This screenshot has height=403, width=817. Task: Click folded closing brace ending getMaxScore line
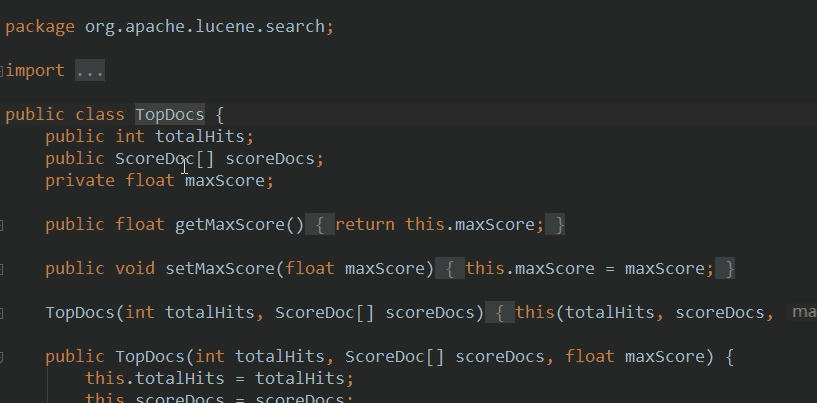pos(555,225)
